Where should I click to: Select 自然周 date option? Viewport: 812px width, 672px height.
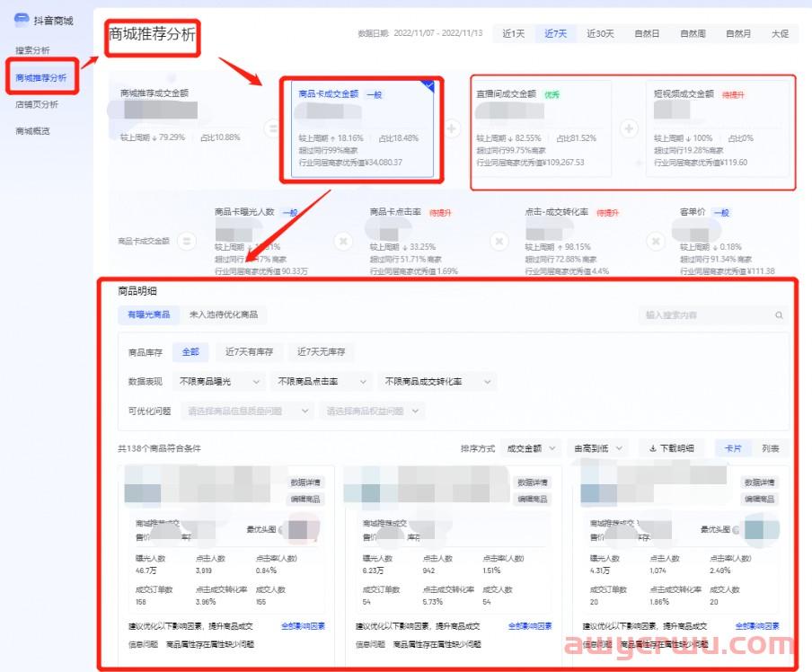(x=693, y=33)
